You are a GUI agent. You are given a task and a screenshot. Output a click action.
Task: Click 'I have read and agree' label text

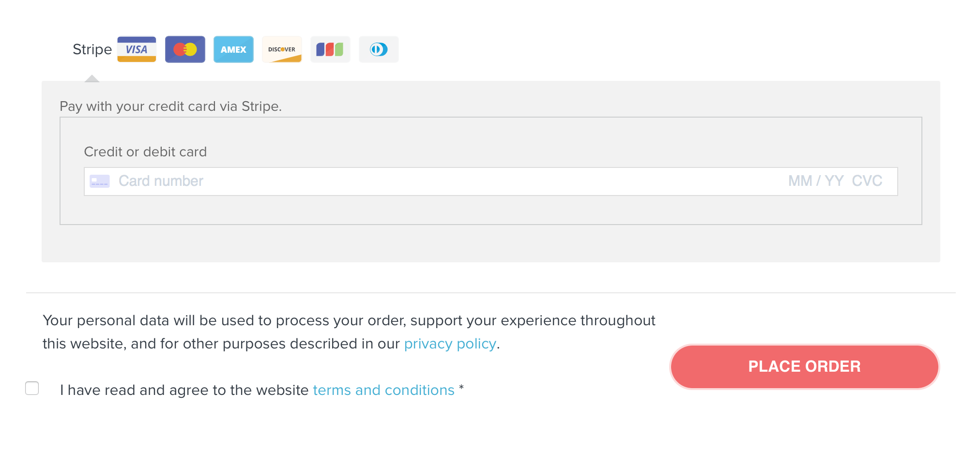point(184,390)
